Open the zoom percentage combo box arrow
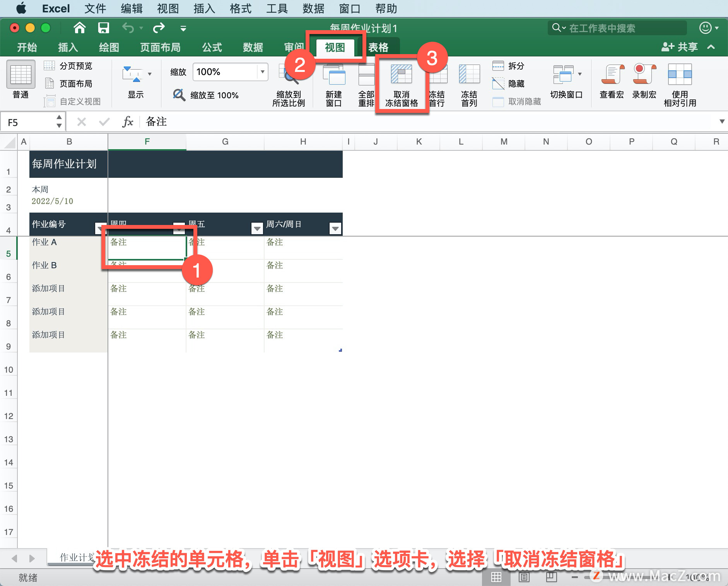The height and width of the screenshot is (586, 728). [262, 72]
